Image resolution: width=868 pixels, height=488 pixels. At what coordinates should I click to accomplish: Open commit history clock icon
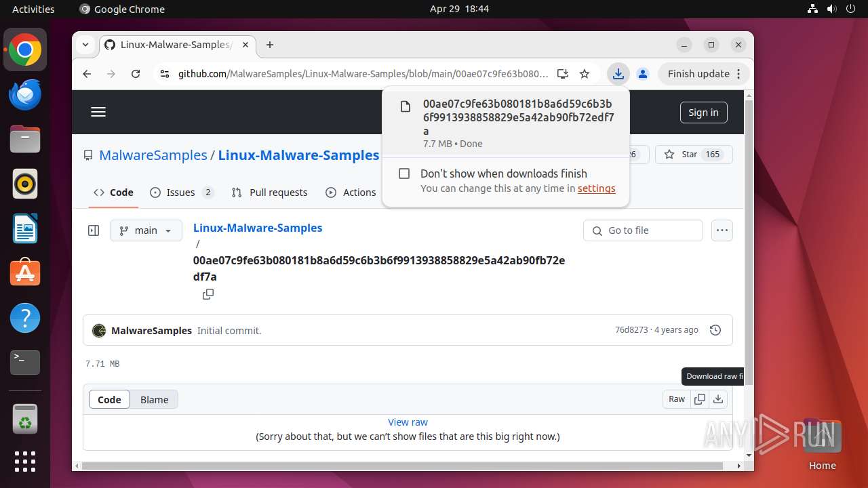click(715, 330)
